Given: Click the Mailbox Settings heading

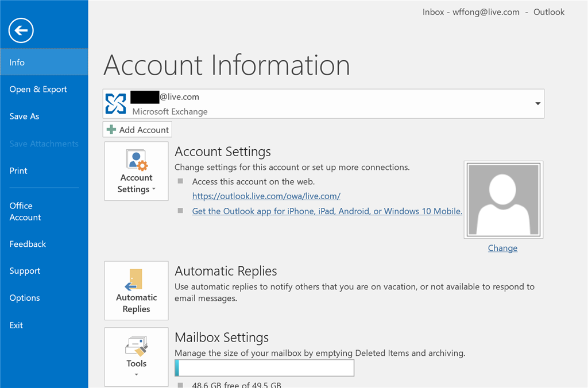Looking at the screenshot, I should [222, 337].
